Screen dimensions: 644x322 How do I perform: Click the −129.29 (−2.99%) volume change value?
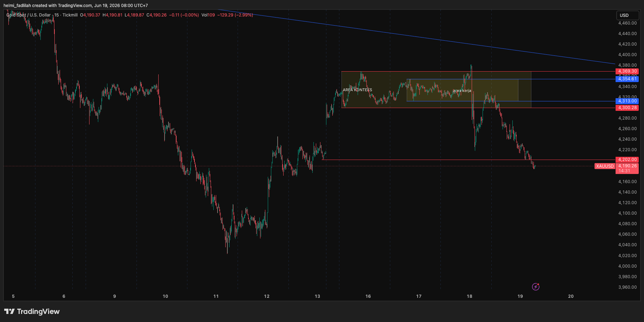pos(235,15)
